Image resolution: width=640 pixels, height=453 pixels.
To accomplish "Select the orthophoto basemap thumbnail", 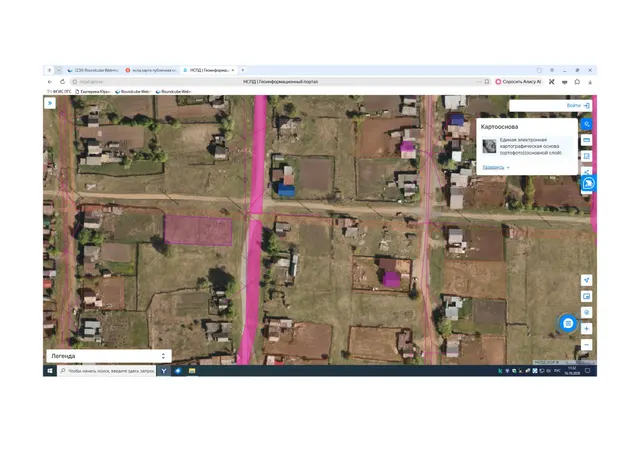I will coord(489,146).
